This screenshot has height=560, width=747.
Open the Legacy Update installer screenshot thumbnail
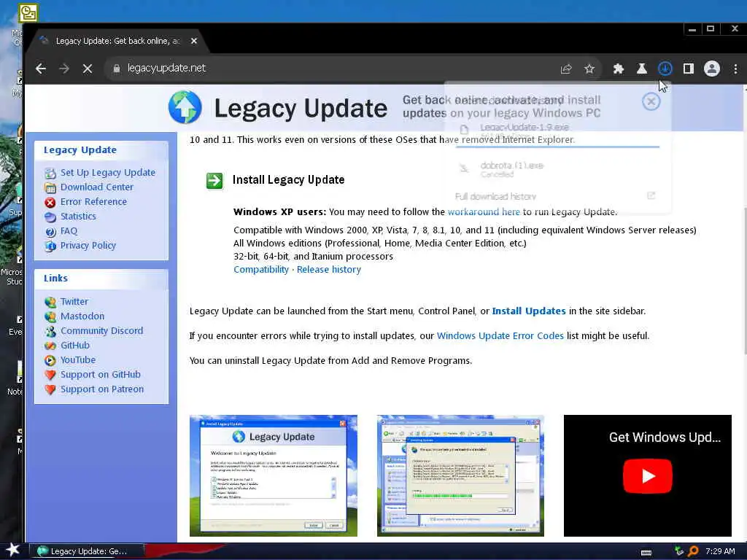(x=274, y=475)
